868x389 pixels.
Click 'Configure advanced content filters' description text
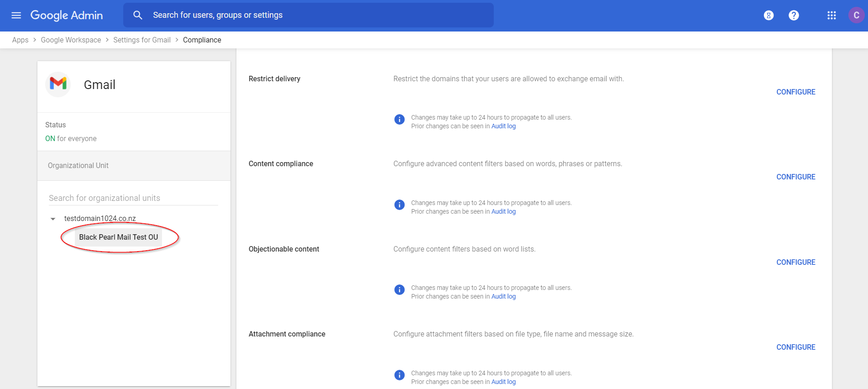tap(507, 163)
